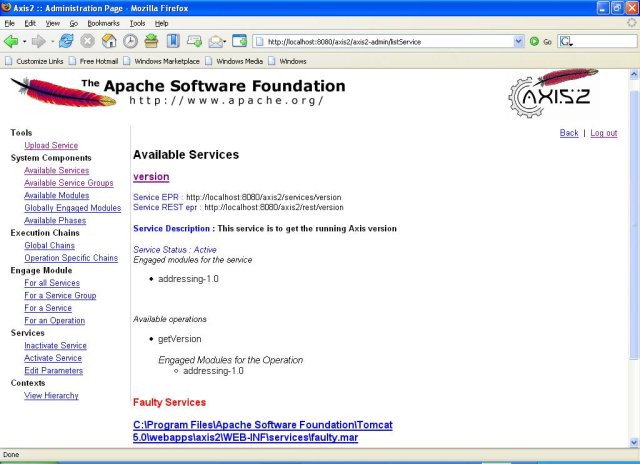Open the Windows Marketplace bookmark
Screen dimensions: 640x464
pyautogui.click(x=162, y=61)
